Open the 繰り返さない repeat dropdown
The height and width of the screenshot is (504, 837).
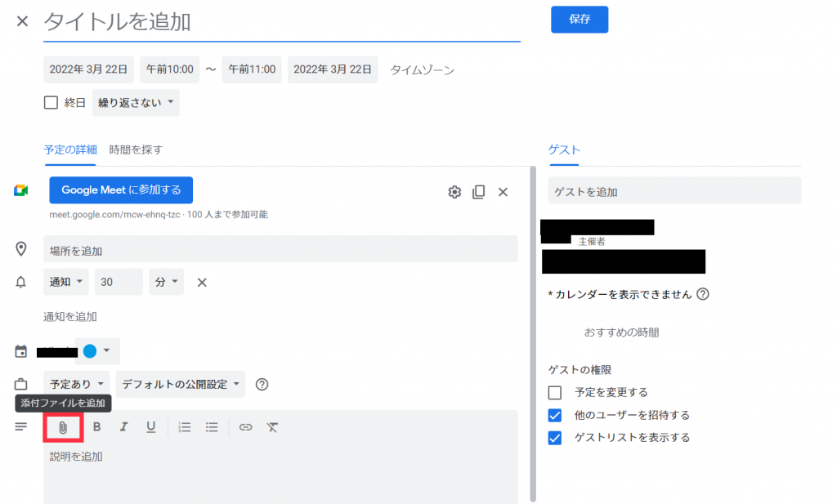(136, 103)
